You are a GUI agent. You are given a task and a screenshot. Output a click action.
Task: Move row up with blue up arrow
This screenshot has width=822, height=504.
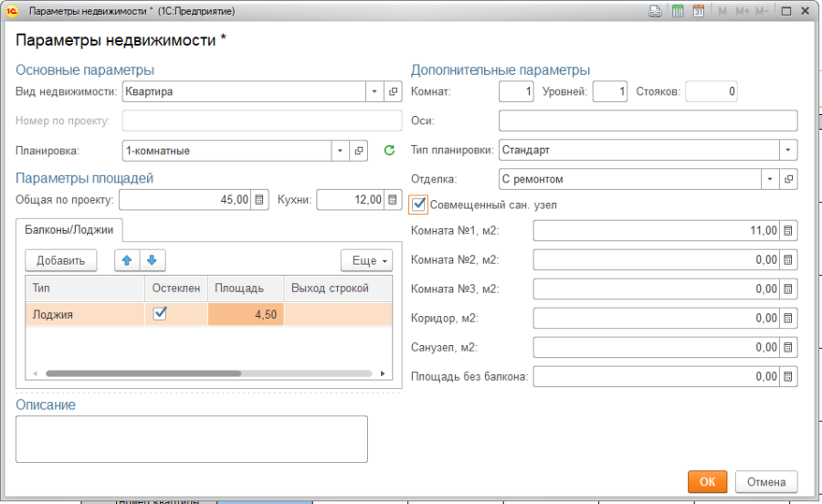pos(127,260)
